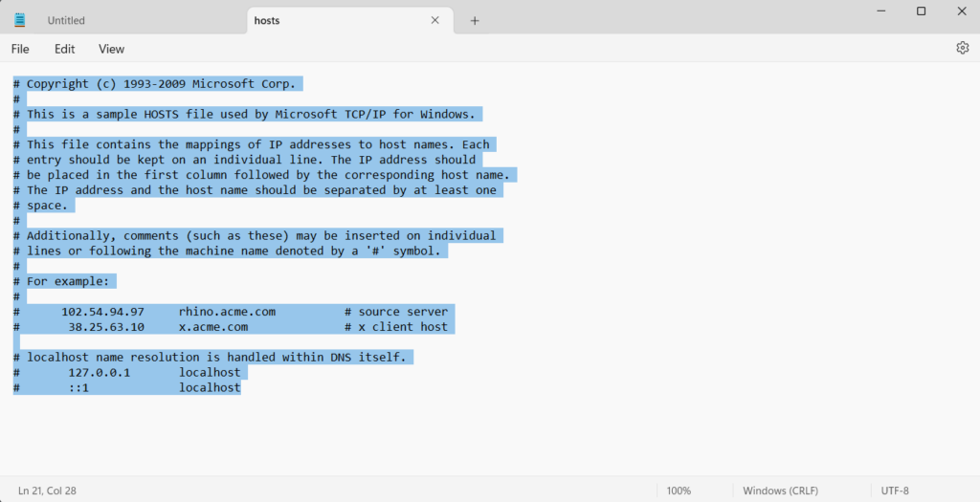Click the '# source server' comment
Viewport: 980px width, 502px height.
click(396, 312)
